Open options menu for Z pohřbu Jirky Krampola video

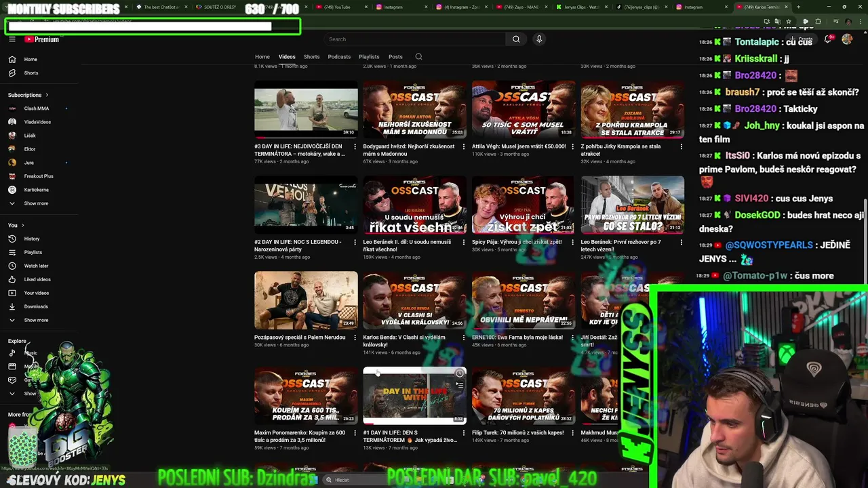[682, 146]
